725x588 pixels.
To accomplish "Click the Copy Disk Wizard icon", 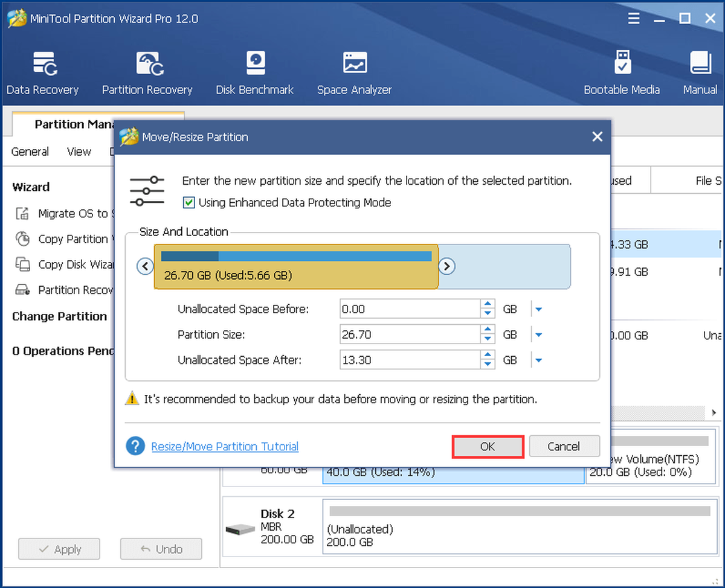I will (x=22, y=264).
